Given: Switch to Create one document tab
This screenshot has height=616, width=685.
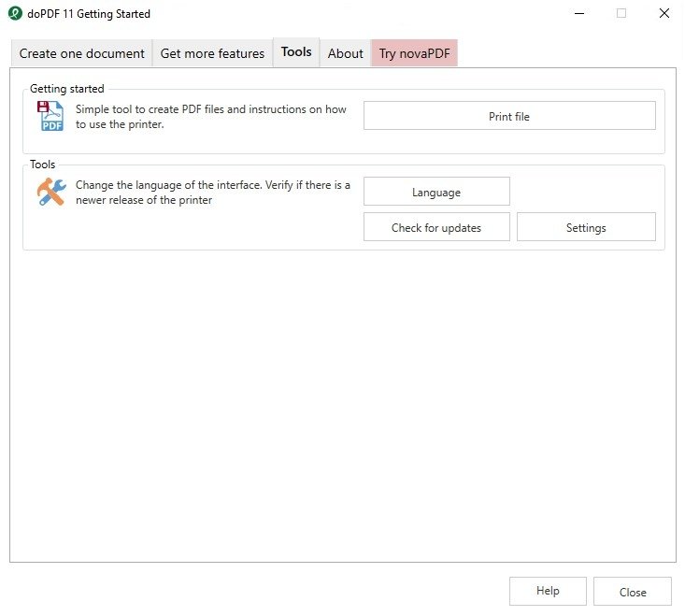Looking at the screenshot, I should point(81,53).
